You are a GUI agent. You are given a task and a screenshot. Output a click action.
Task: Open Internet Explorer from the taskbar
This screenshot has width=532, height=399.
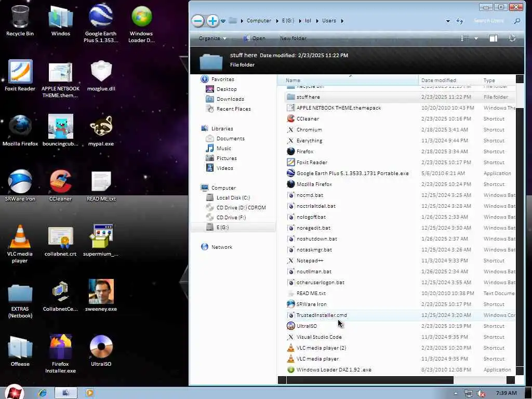point(43,393)
